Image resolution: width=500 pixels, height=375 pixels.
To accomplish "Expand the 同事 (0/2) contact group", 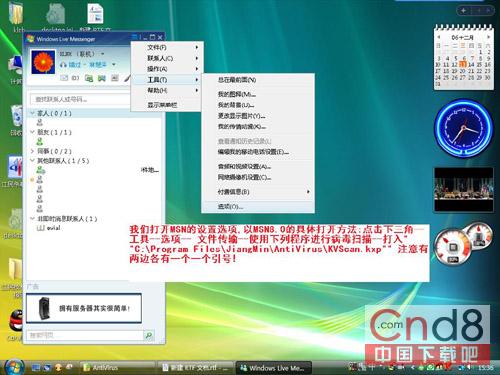I will tap(32, 151).
